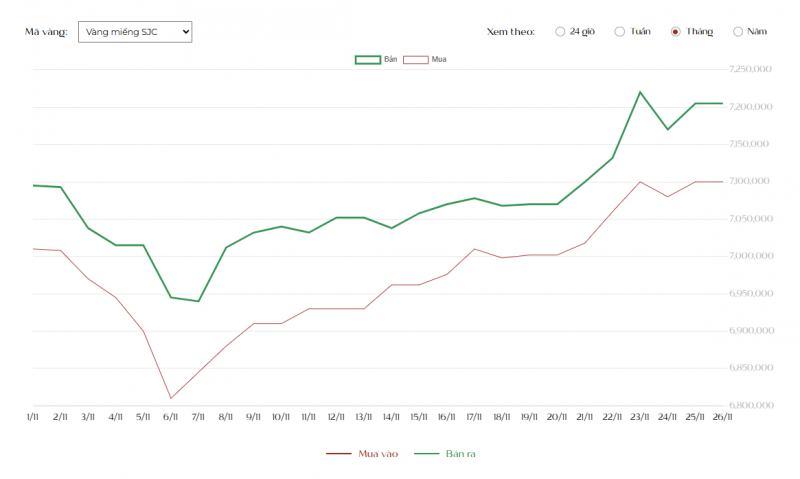
Task: Toggle the red Mua legend box
Action: pos(416,60)
